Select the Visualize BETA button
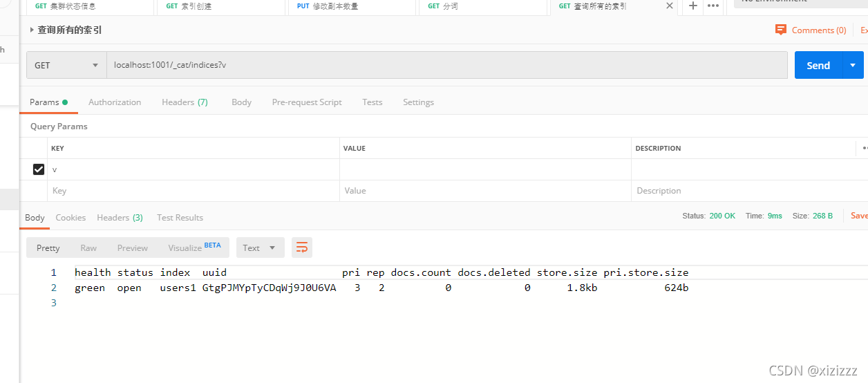Image resolution: width=868 pixels, height=383 pixels. click(194, 247)
